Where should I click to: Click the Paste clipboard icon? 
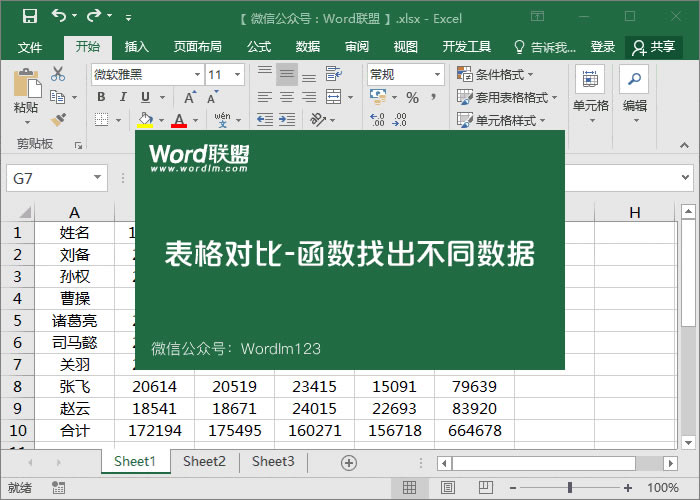click(26, 88)
